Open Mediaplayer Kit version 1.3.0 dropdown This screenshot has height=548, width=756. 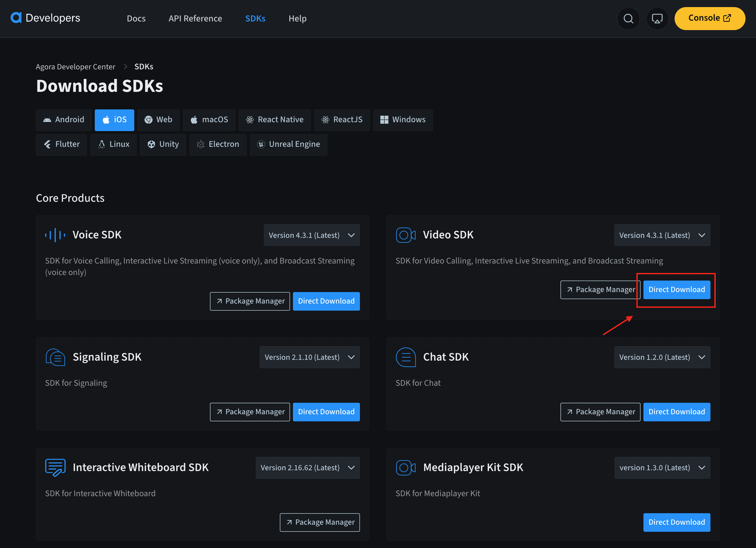point(662,468)
